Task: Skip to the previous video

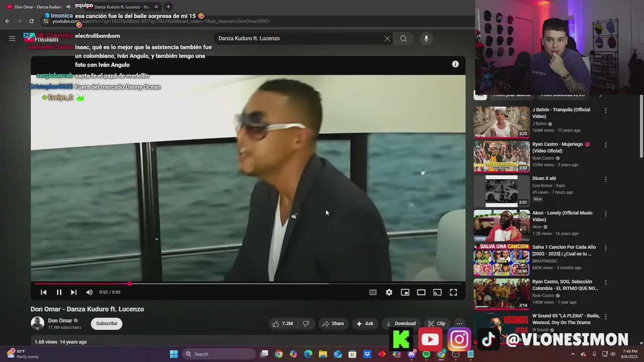Action: [44, 292]
